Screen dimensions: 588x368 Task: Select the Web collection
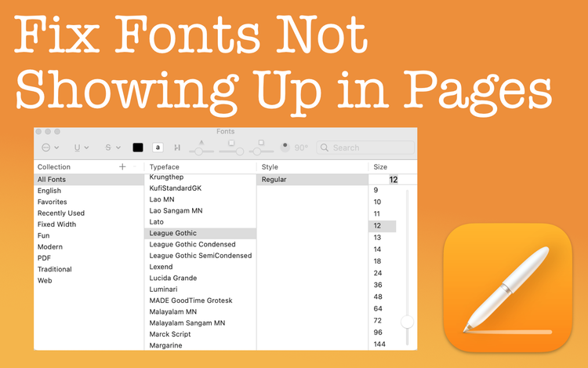tap(89, 281)
